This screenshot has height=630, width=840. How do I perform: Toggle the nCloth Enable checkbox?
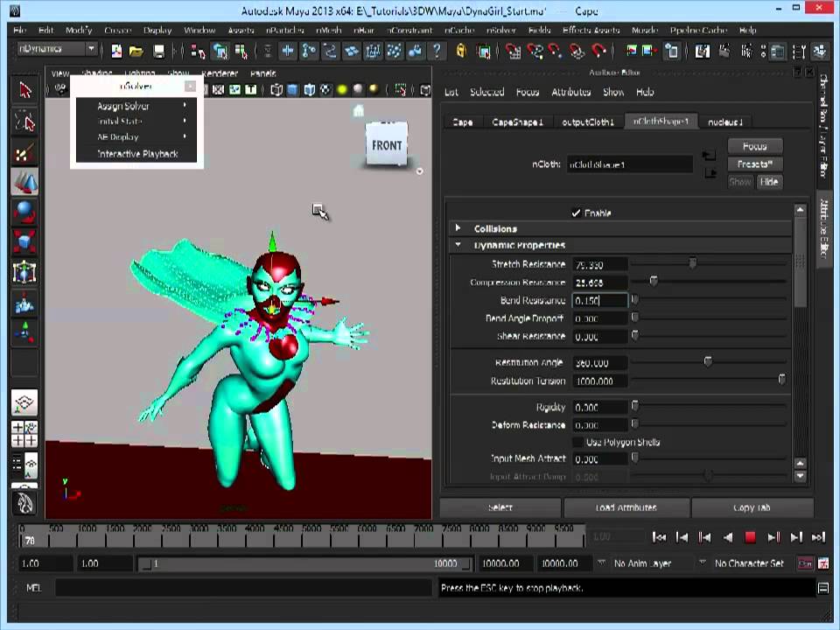576,213
